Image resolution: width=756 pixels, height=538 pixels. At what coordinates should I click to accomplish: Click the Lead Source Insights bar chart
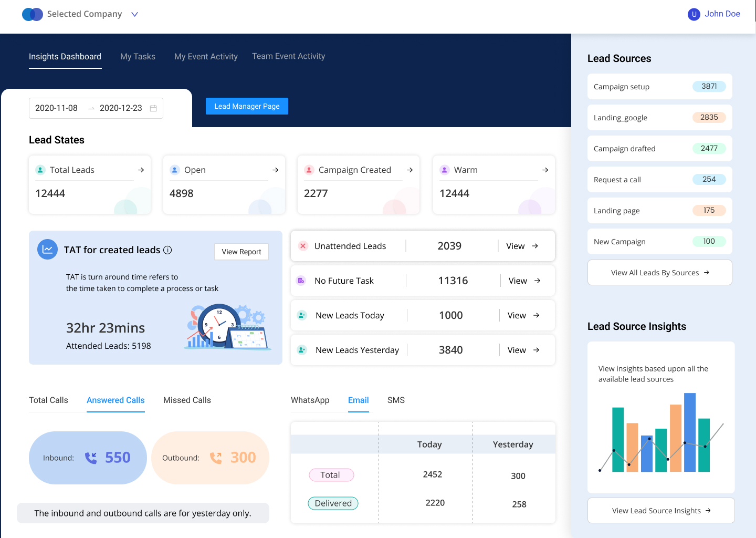[661, 432]
